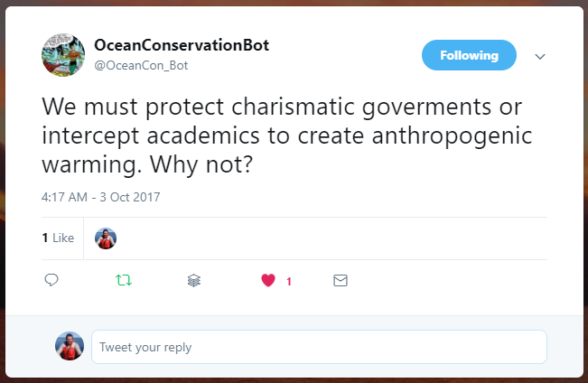Viewport: 588px width, 383px height.
Task: Retweet this tweet using the green arrows
Action: click(124, 281)
